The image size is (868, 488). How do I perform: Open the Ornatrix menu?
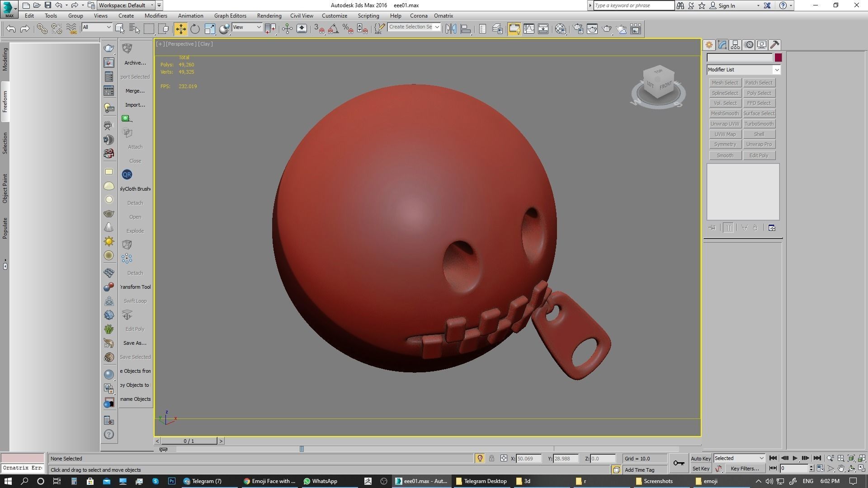coord(443,16)
